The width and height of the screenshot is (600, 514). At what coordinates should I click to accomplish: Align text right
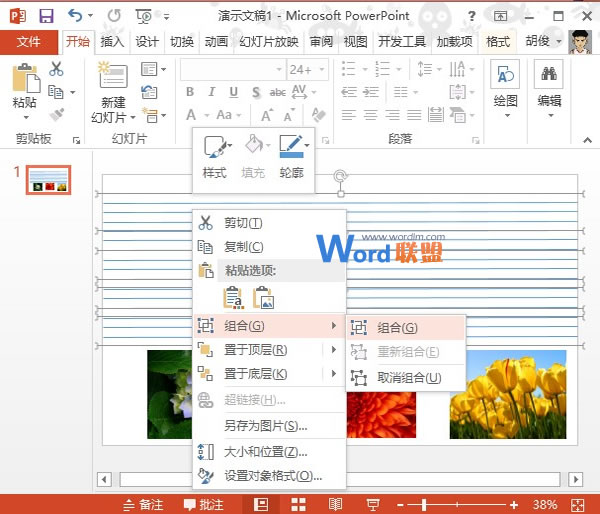pos(393,114)
